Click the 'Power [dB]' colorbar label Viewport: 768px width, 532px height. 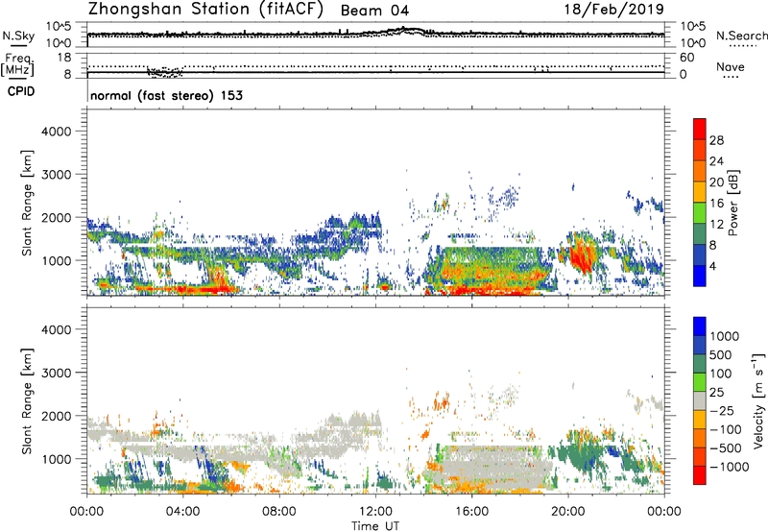pyautogui.click(x=733, y=204)
